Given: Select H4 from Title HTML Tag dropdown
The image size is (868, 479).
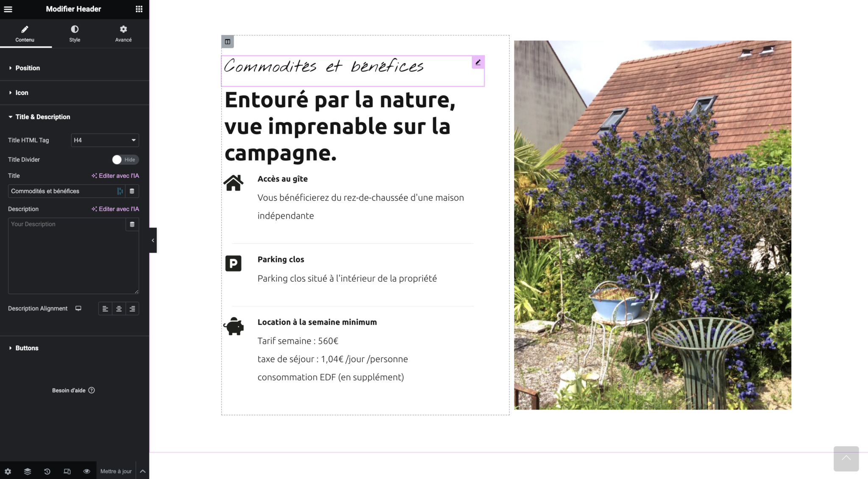Looking at the screenshot, I should coord(104,140).
